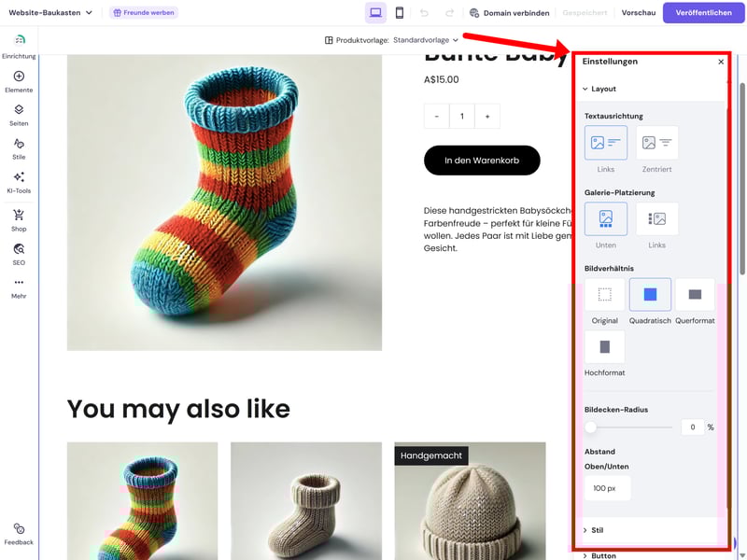Open the Website-Baukasten dropdown
Viewport: 747px width, 560px height.
click(50, 13)
